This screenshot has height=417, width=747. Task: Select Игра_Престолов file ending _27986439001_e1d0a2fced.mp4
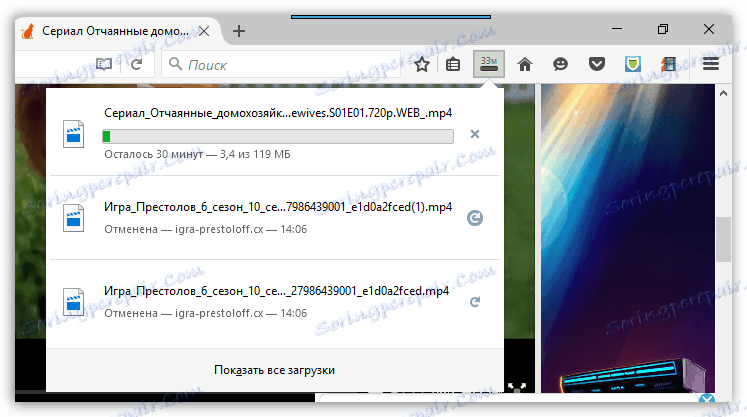tap(276, 291)
